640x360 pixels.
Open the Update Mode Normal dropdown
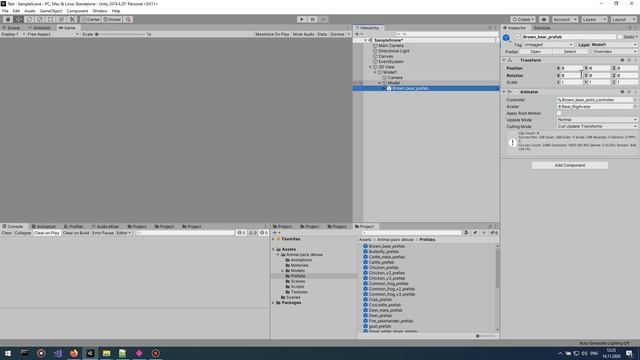597,120
